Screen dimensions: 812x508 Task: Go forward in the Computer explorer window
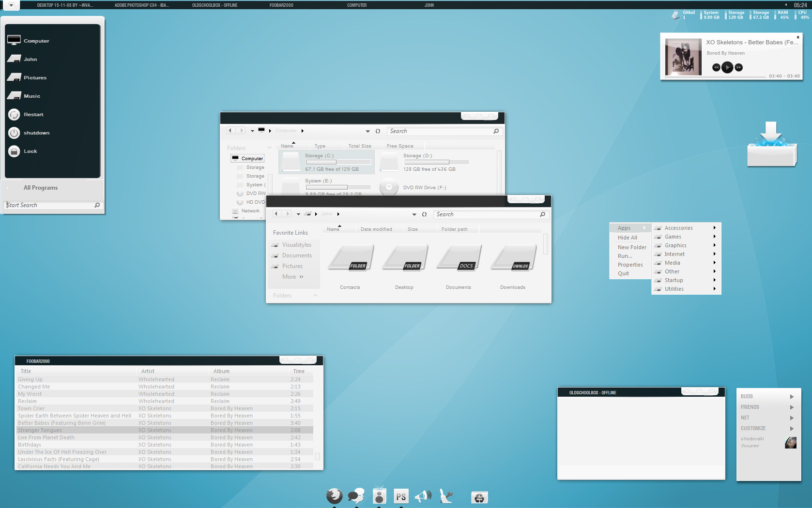click(x=241, y=130)
